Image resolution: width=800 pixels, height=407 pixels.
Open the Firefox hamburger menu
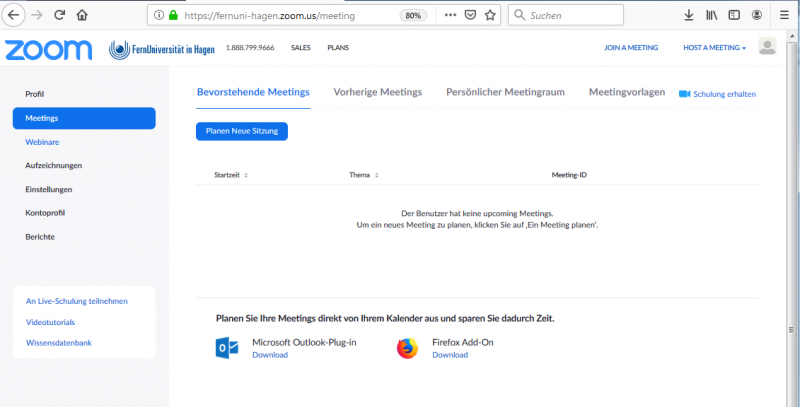(784, 15)
